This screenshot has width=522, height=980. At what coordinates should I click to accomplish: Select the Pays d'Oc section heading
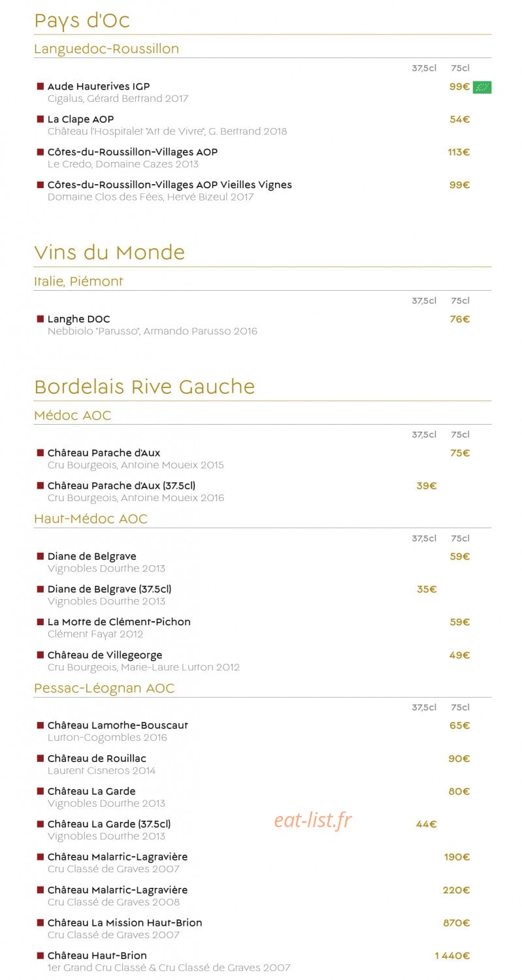click(82, 20)
